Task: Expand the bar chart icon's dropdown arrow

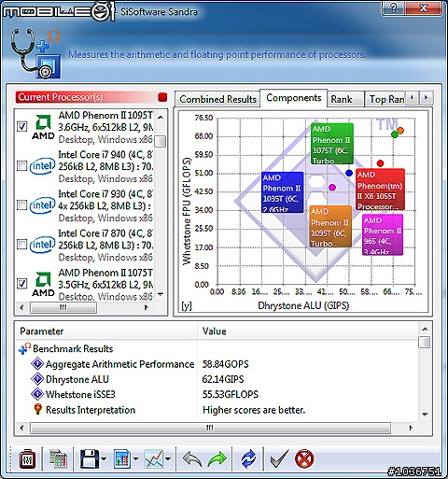Action: pyautogui.click(x=136, y=458)
